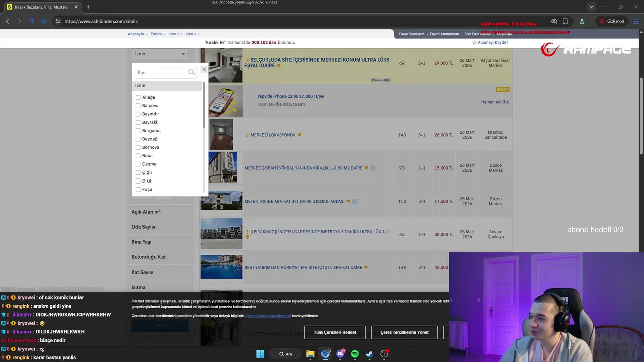Select the Buca checkbox
644x362 pixels.
(x=138, y=156)
